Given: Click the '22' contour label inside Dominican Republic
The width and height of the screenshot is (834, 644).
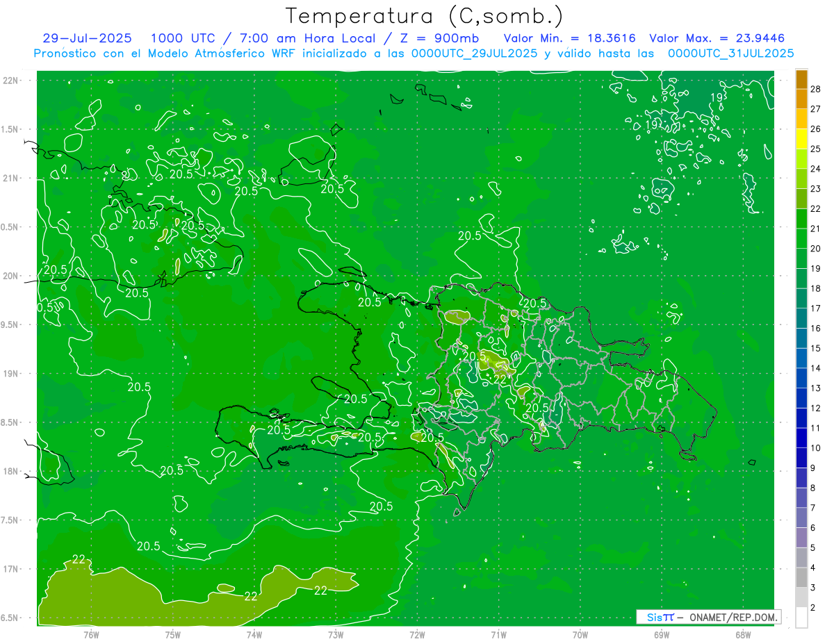Looking at the screenshot, I should 500,379.
